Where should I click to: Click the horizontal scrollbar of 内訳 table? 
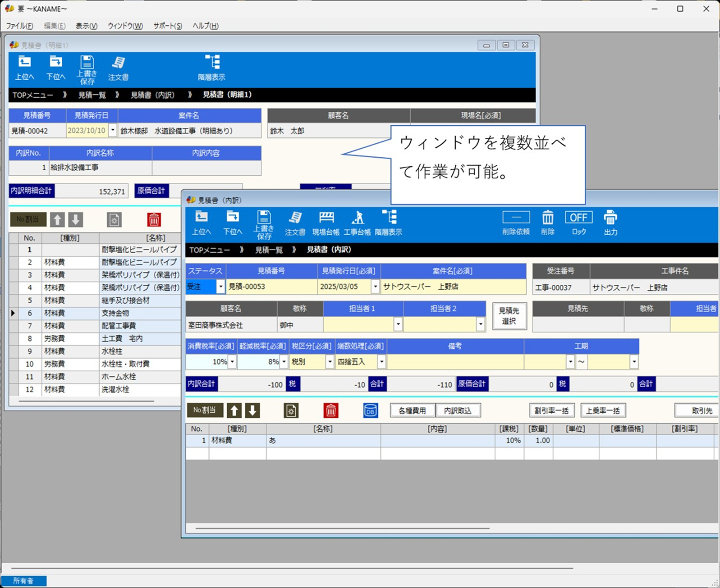point(343,528)
